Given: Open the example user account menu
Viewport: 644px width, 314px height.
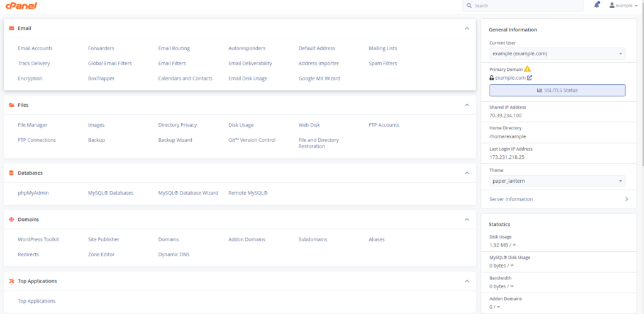Looking at the screenshot, I should [624, 6].
